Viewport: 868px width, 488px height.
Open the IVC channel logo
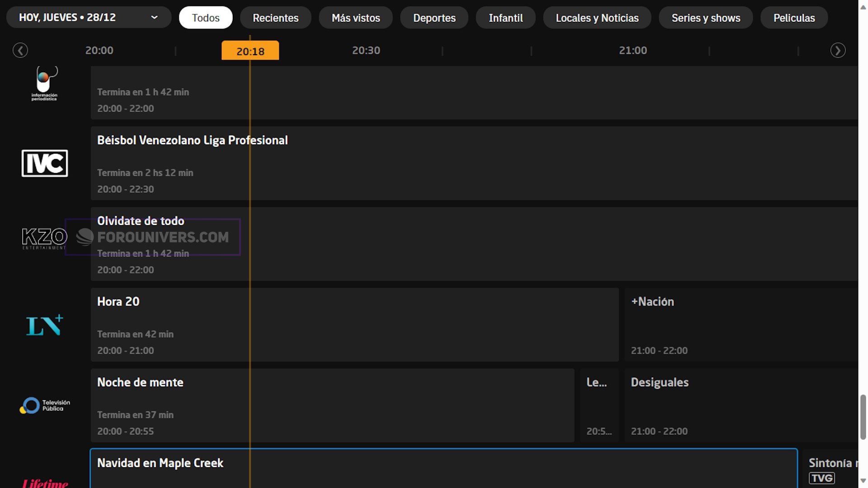45,163
